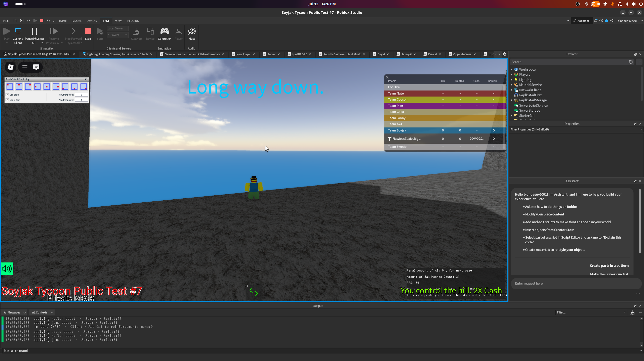Image resolution: width=644 pixels, height=361 pixels.
Task: Open Studio notifications bell
Action: tap(596, 21)
